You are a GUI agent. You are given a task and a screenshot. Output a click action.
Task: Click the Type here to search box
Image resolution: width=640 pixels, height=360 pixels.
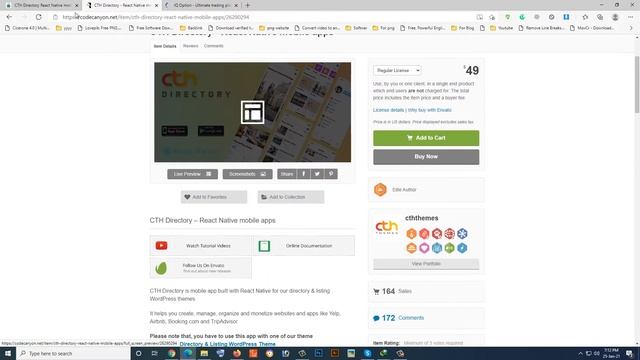tap(73, 353)
